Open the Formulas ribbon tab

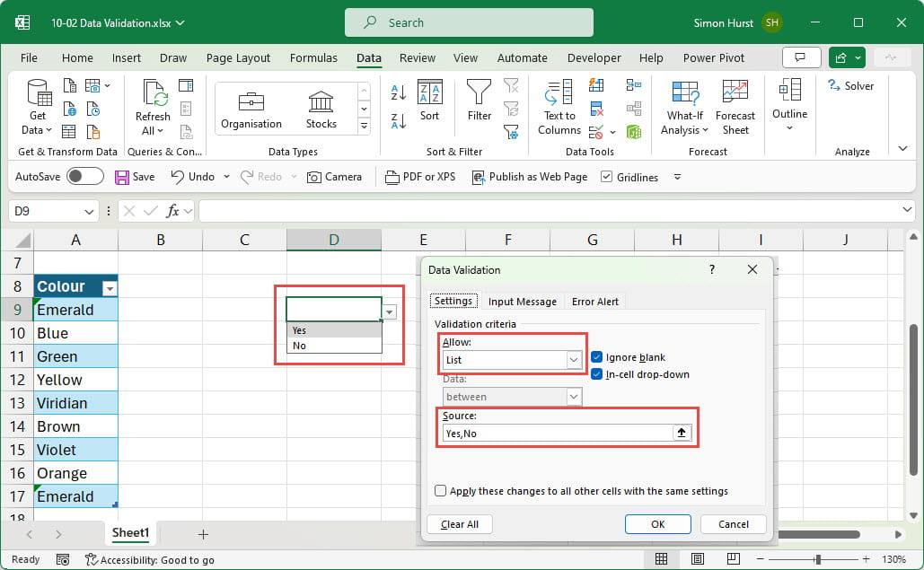(313, 58)
